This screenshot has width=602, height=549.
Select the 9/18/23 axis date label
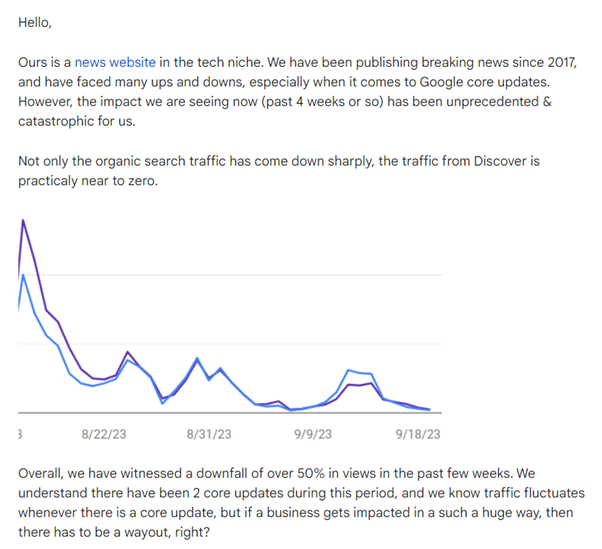pyautogui.click(x=418, y=434)
